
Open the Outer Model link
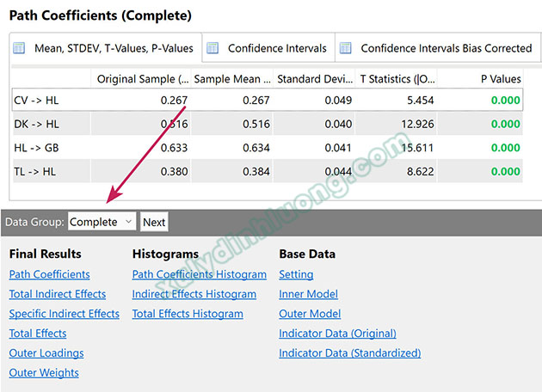tap(310, 314)
